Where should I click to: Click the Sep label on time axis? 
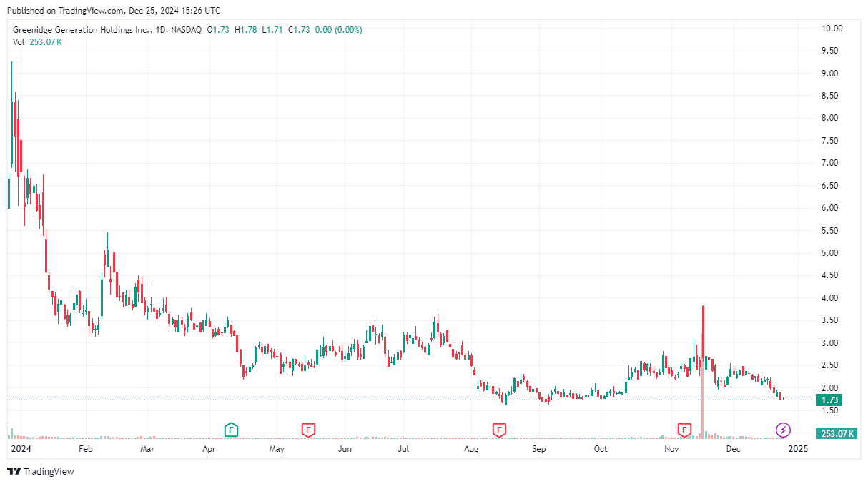pyautogui.click(x=538, y=449)
